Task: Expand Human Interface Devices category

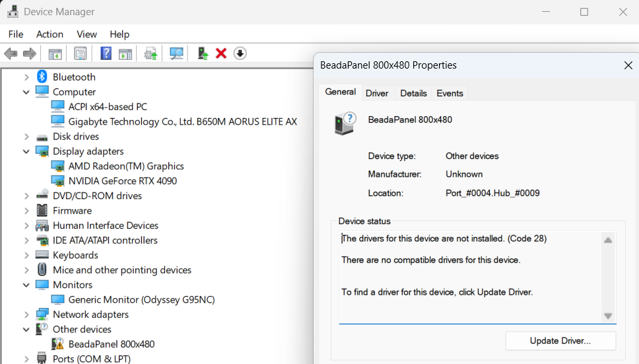Action: coord(26,226)
